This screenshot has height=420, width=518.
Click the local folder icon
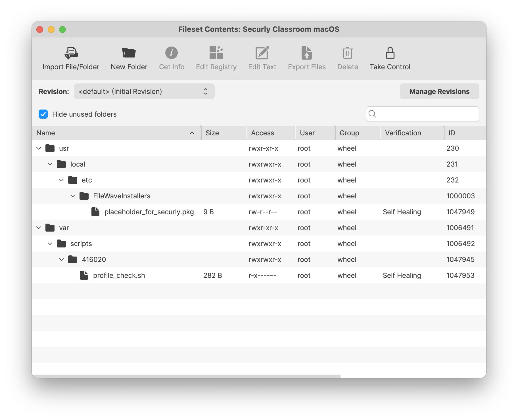pos(61,164)
